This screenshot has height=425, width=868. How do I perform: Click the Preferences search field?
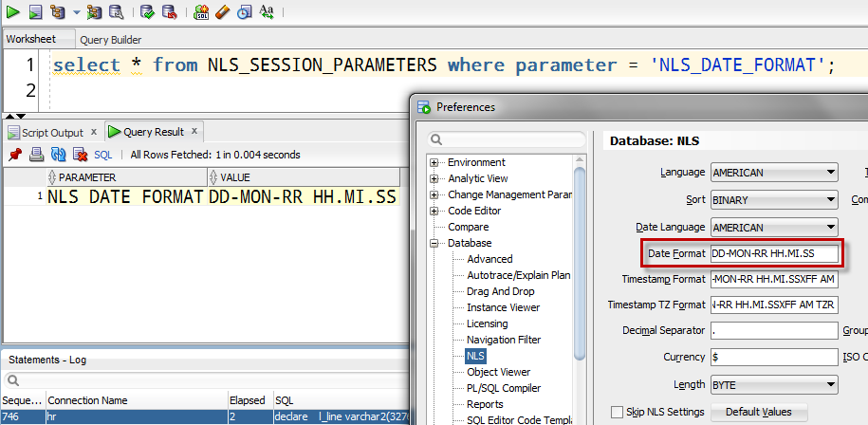pos(507,139)
